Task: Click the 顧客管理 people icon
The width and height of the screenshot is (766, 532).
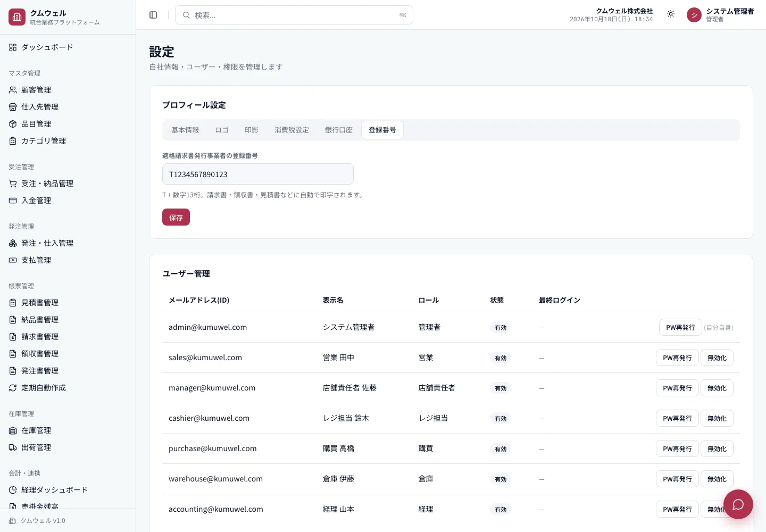Action: (x=13, y=90)
